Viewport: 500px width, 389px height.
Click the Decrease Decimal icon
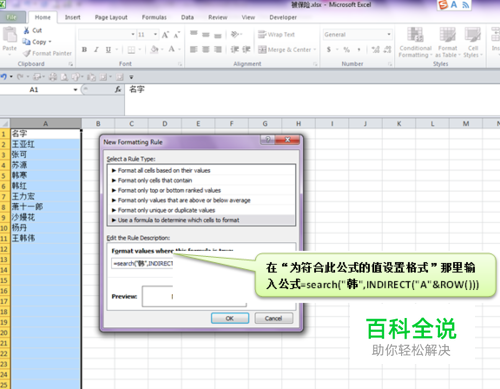point(387,50)
